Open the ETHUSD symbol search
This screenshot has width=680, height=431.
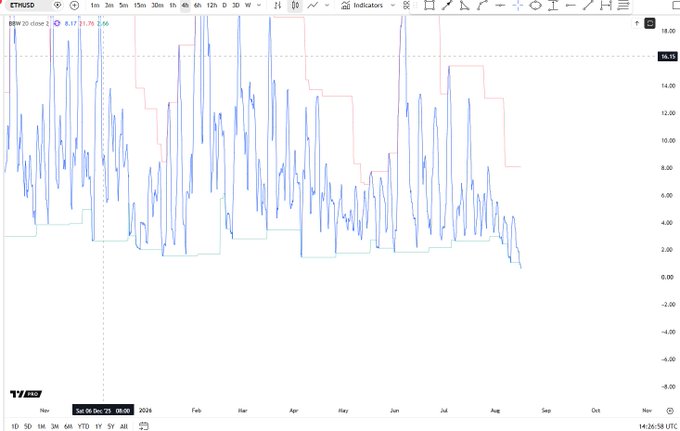(x=22, y=5)
